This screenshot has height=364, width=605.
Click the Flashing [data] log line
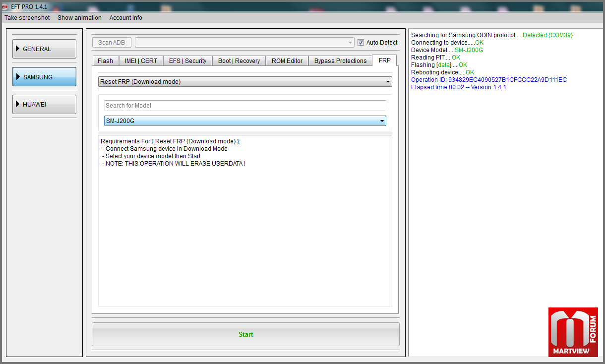point(439,65)
